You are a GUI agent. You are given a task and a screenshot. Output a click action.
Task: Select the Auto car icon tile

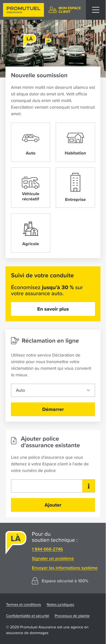30,142
